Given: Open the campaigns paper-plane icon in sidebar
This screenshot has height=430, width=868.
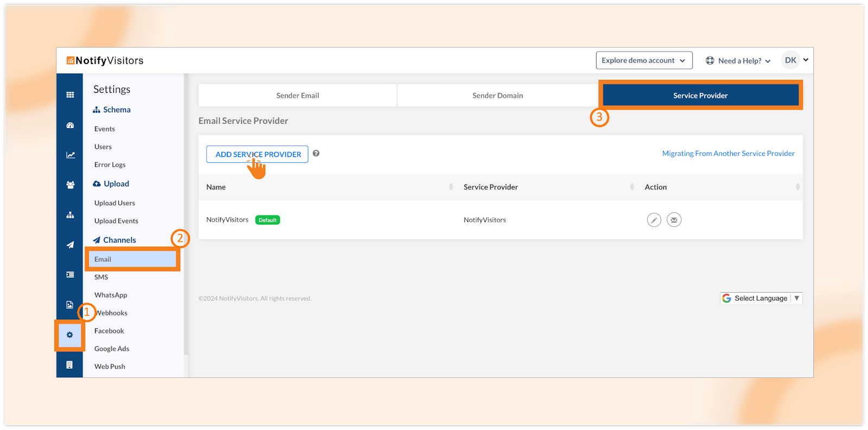Looking at the screenshot, I should coord(70,245).
